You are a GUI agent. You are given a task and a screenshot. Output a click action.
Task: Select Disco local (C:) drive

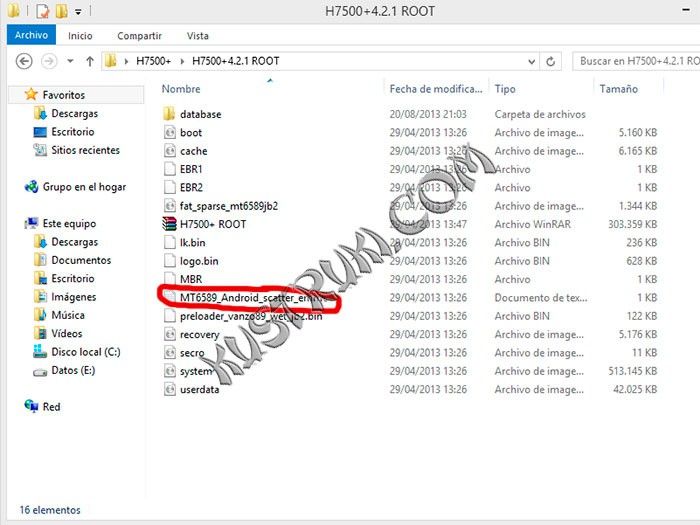coord(86,352)
